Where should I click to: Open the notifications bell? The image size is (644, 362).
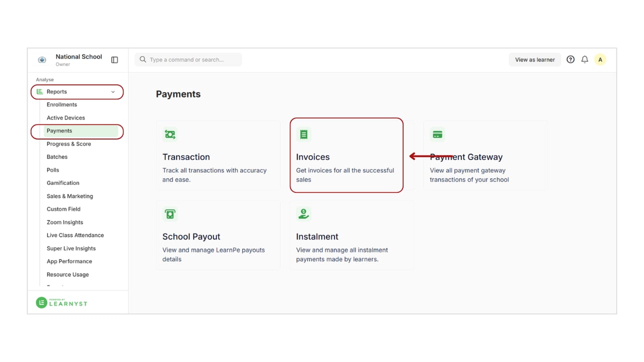coord(584,59)
